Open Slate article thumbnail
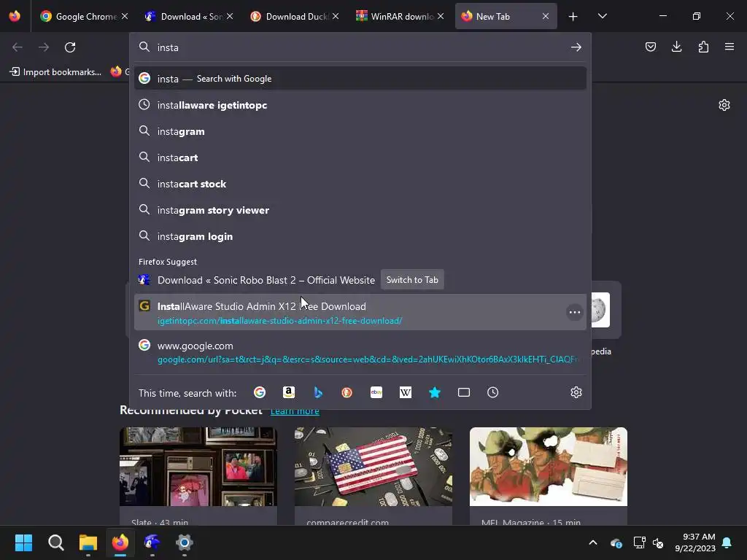Viewport: 747px width, 560px height. pyautogui.click(x=198, y=466)
